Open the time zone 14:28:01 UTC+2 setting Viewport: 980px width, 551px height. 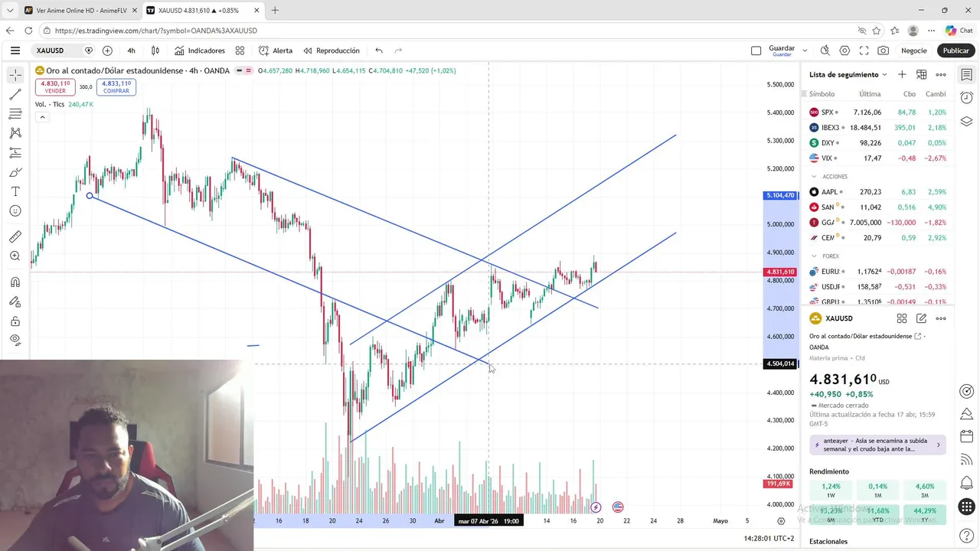point(769,539)
